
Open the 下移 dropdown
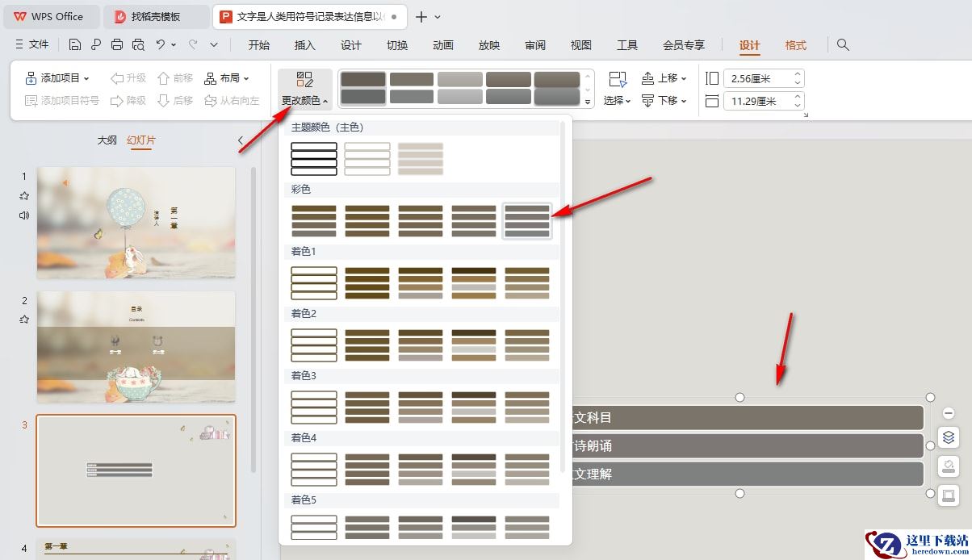[x=664, y=101]
